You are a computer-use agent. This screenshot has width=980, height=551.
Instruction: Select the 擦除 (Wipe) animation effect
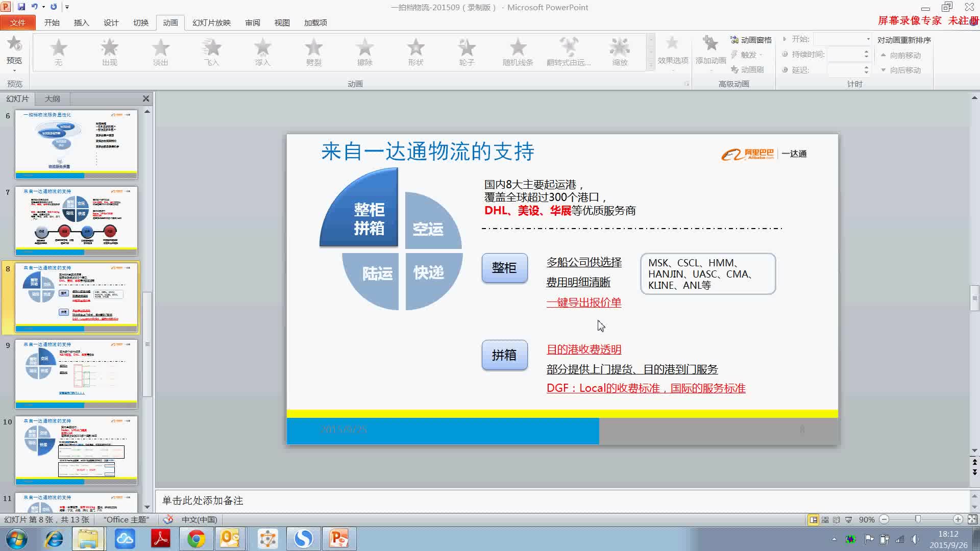[364, 52]
